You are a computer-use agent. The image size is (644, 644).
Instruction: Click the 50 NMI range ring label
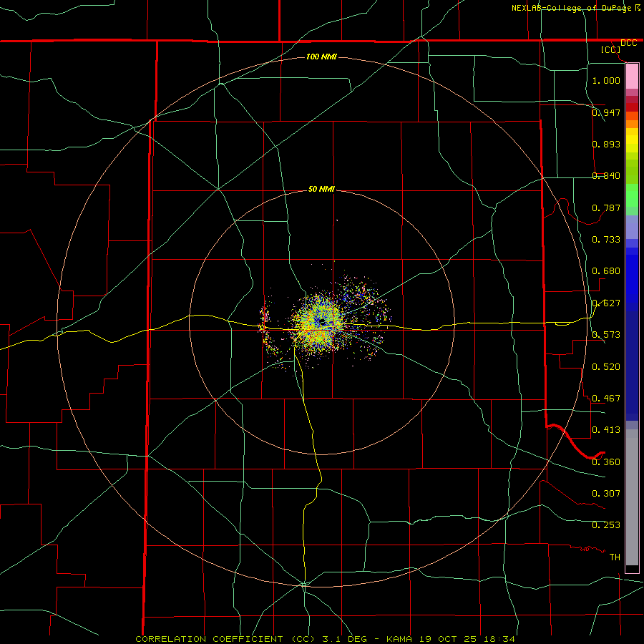(321, 190)
